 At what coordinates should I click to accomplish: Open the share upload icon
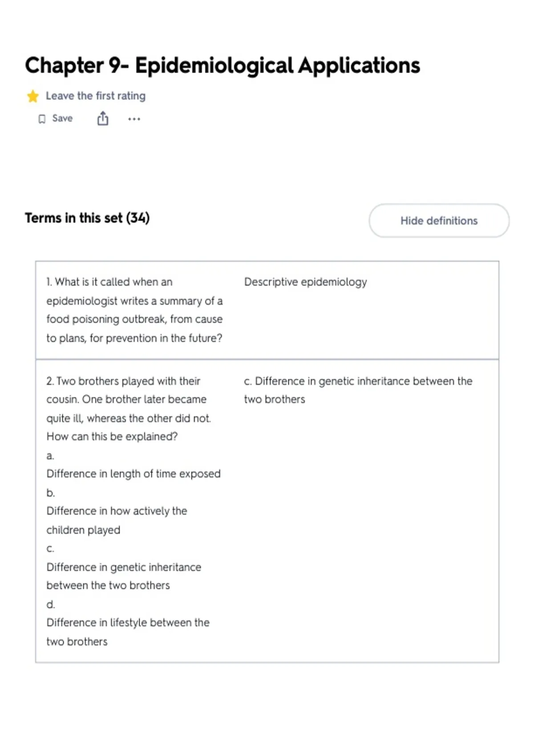103,119
